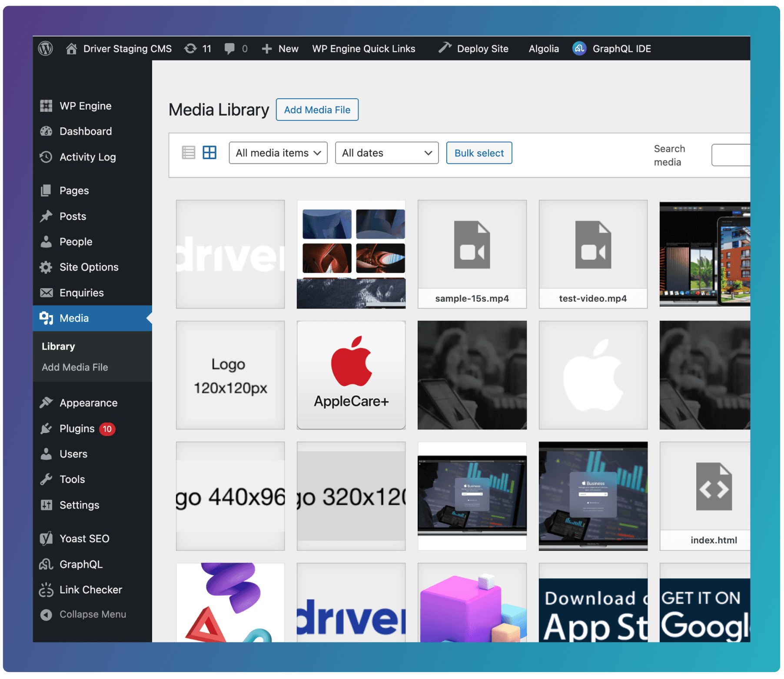
Task: Focus the Search media input field
Action: (731, 155)
